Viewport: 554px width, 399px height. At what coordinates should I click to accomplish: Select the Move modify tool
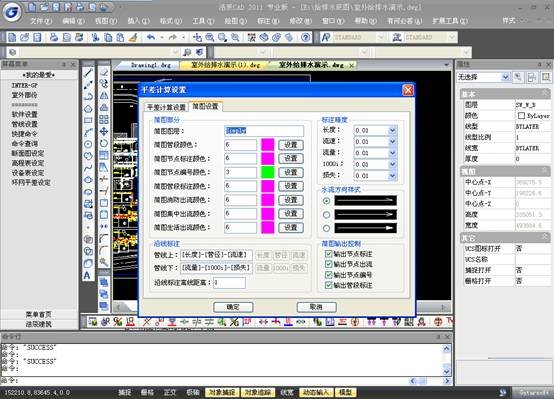tap(104, 131)
